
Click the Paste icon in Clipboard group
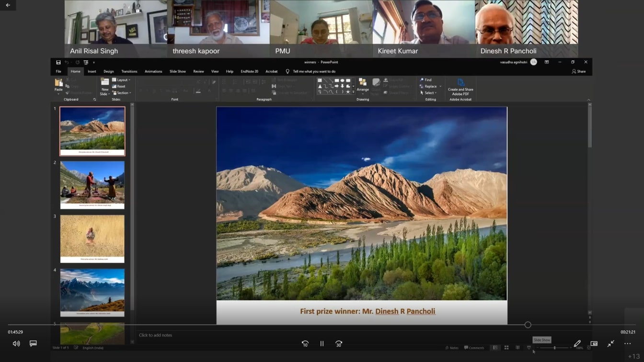coord(58,83)
